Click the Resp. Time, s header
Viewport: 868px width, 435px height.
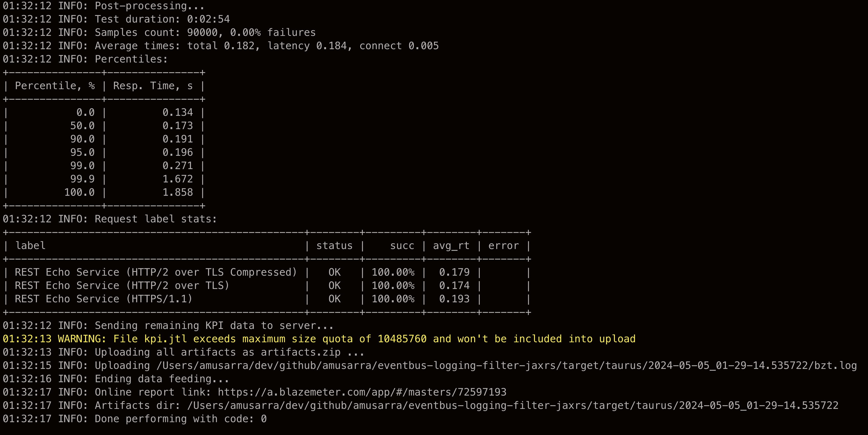point(153,86)
